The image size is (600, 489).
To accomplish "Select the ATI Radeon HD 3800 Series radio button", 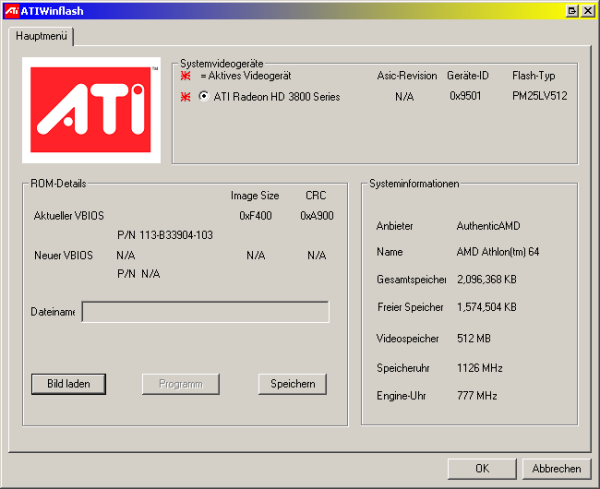I will coord(204,96).
